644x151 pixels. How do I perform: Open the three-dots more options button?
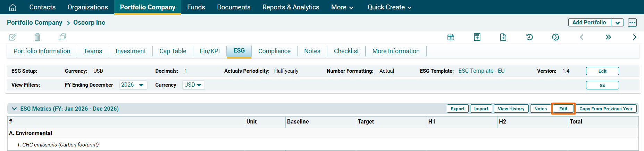coord(632,23)
